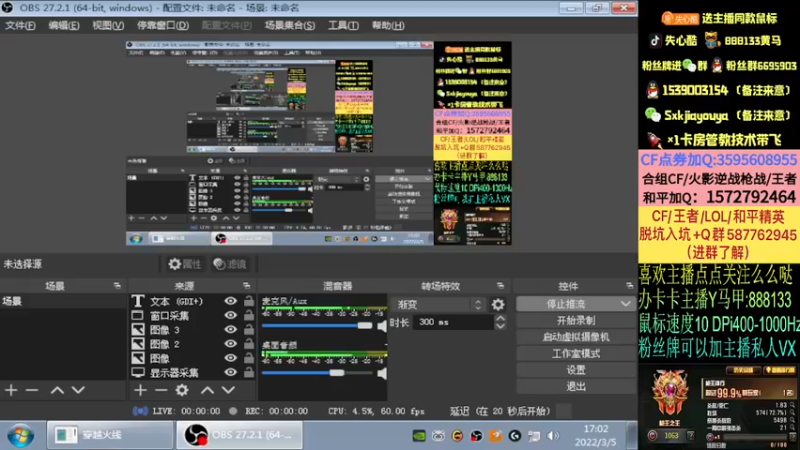
Task: Toggle lock on 图像 3 source
Action: [248, 330]
